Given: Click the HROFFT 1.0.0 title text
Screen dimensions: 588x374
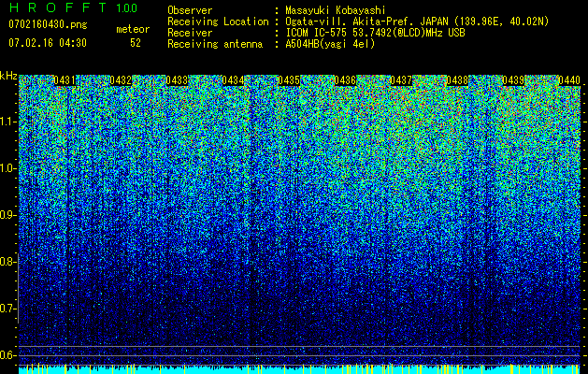Looking at the screenshot, I should 73,7.
